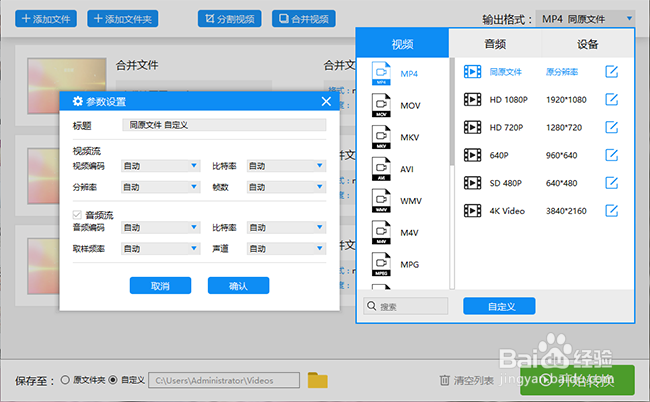
Task: Select the MP4 format icon
Action: tap(381, 73)
